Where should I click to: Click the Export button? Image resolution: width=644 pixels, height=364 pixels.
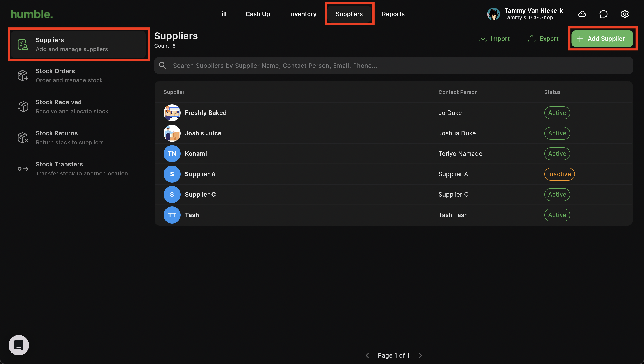(543, 39)
